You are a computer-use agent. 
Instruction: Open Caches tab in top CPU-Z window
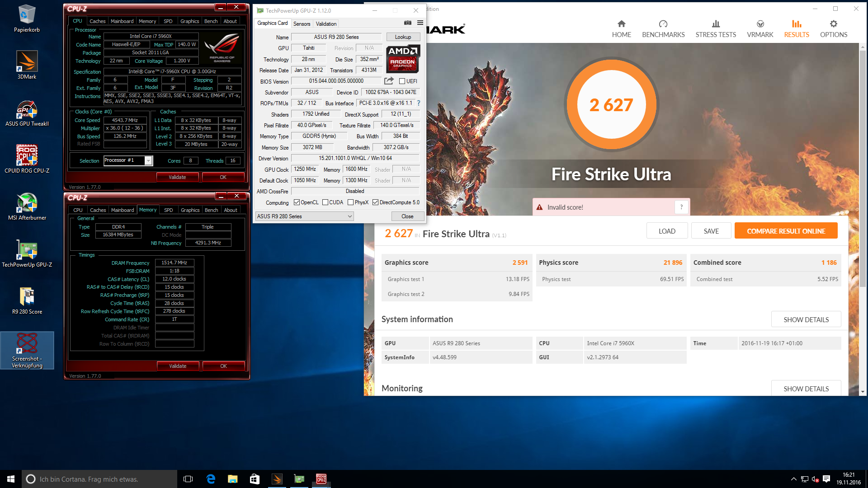pos(97,21)
